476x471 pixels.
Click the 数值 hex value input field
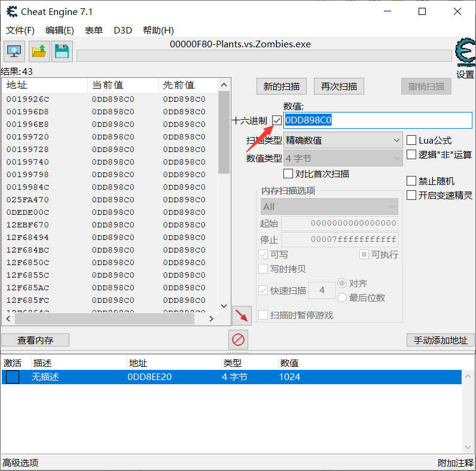point(378,120)
